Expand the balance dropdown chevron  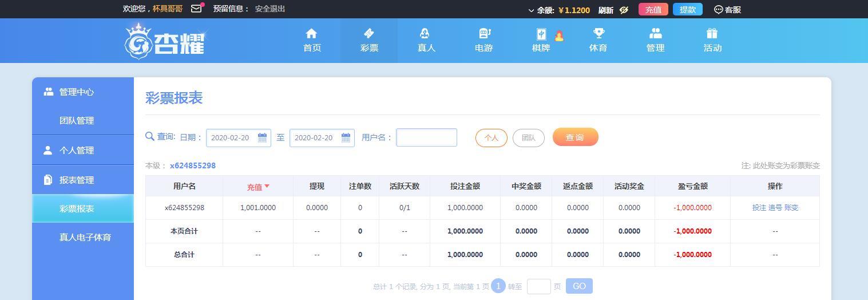click(531, 10)
